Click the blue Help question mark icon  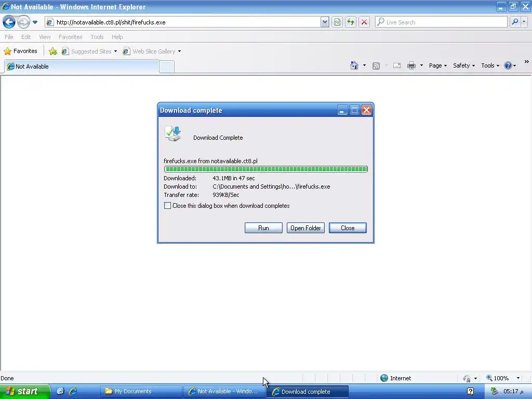click(508, 65)
